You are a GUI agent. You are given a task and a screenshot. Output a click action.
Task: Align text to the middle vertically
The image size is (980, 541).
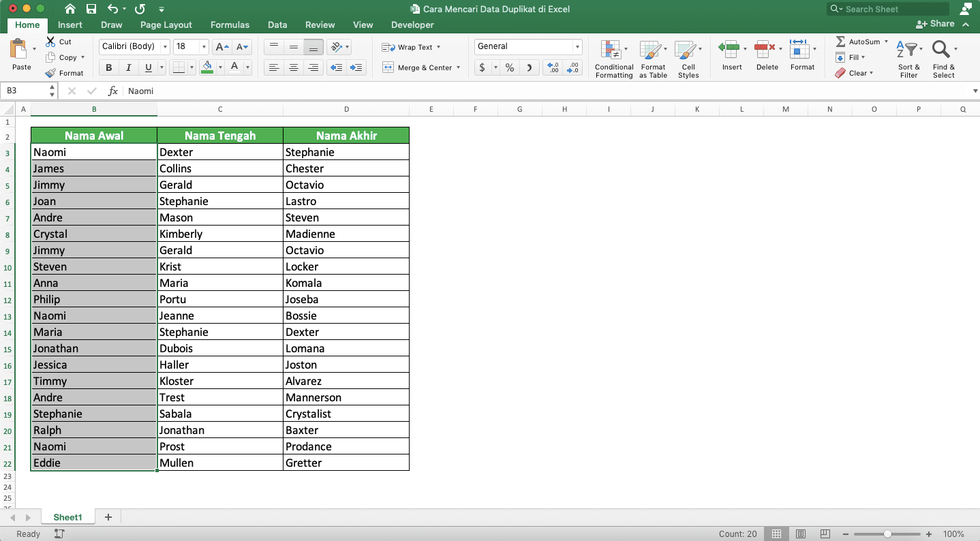[x=294, y=47]
